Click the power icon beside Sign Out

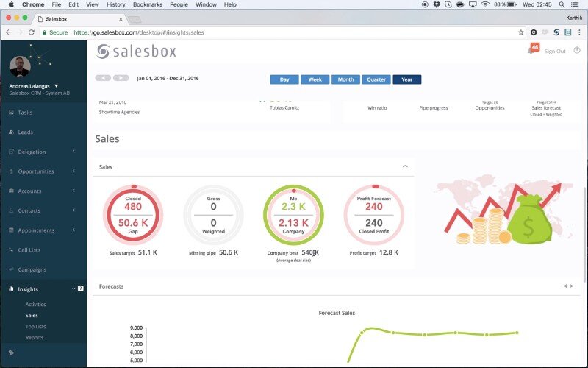tap(577, 51)
